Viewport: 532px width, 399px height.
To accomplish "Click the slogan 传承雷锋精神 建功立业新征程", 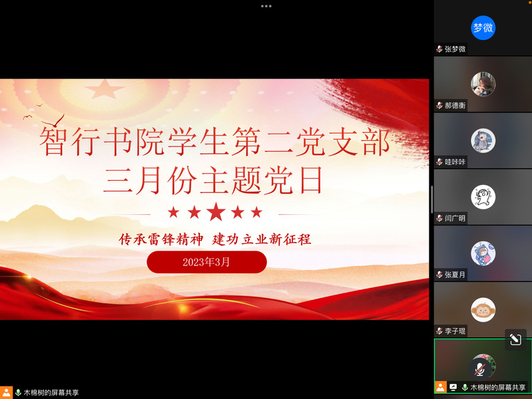I will click(215, 239).
